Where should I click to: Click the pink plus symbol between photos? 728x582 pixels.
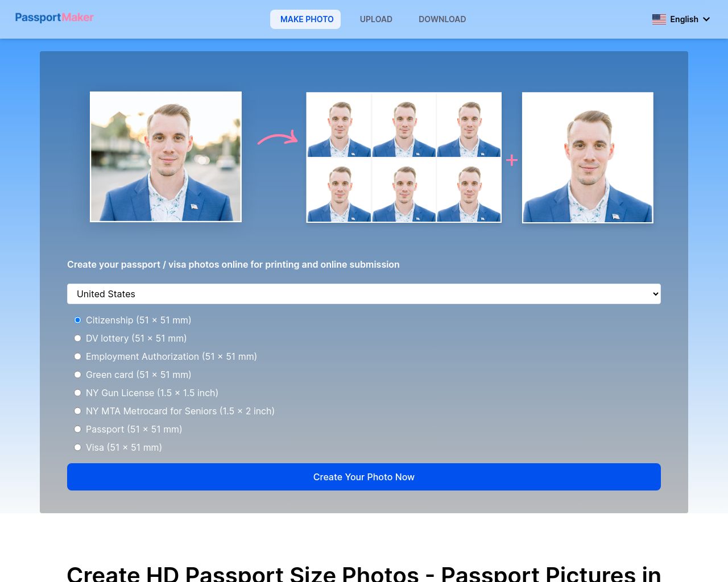click(x=511, y=160)
